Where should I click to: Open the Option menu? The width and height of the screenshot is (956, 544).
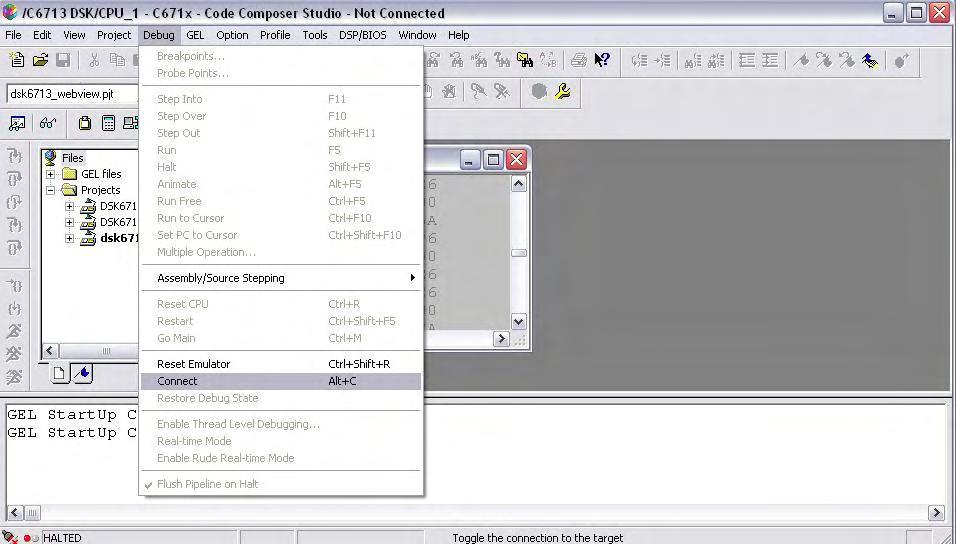coord(232,35)
